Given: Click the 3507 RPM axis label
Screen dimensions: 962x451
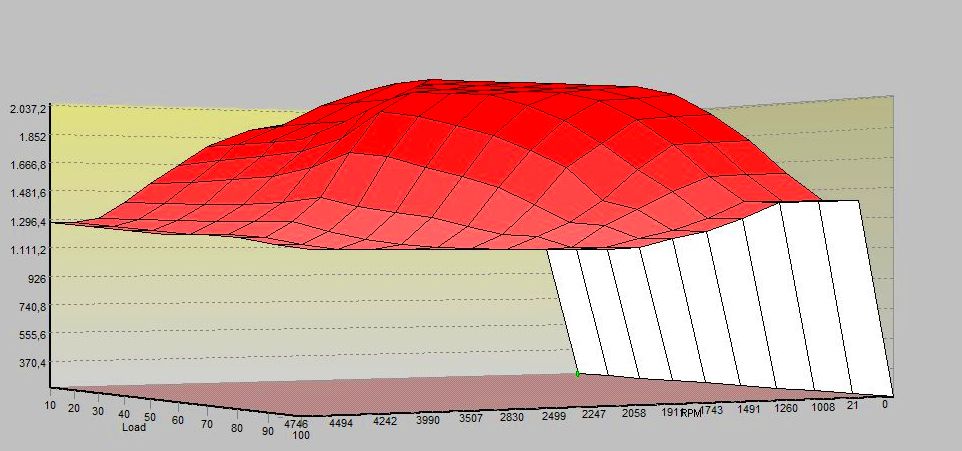Looking at the screenshot, I should click(472, 418).
